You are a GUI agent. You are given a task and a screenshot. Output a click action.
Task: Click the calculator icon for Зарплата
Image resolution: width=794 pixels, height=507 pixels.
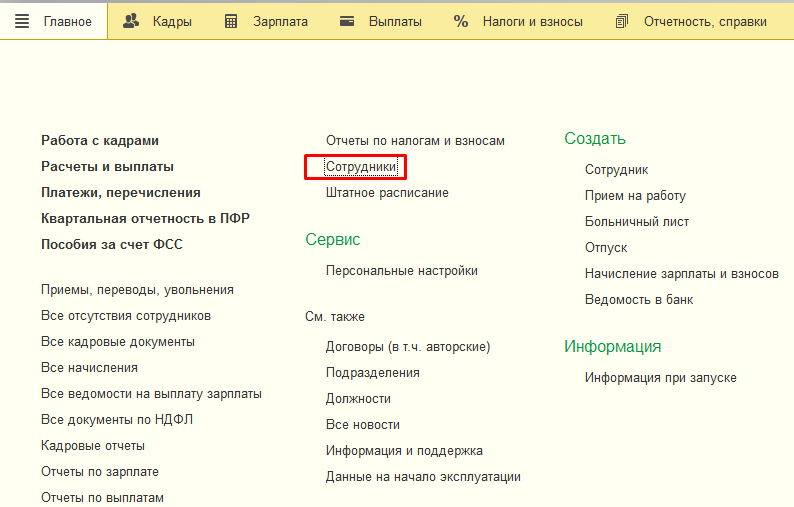click(231, 21)
